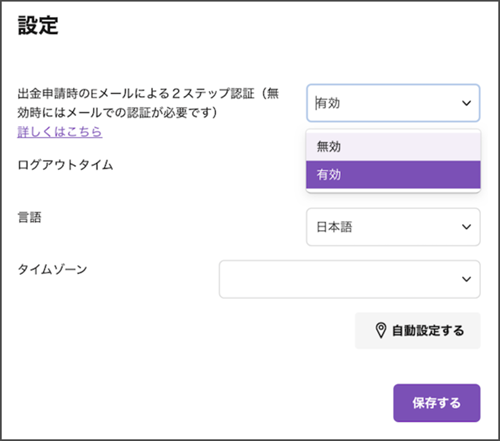Click the 設定 page heading
Image resolution: width=500 pixels, height=441 pixels.
[38, 25]
